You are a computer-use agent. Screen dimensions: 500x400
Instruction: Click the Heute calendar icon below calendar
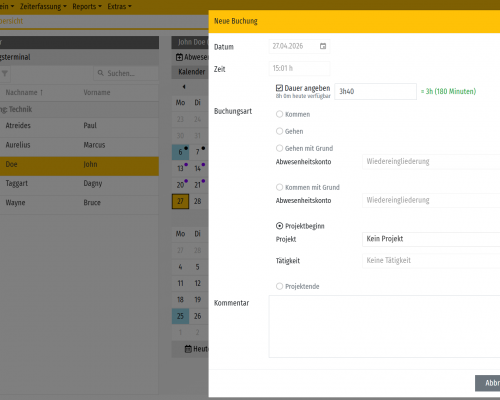(188, 349)
